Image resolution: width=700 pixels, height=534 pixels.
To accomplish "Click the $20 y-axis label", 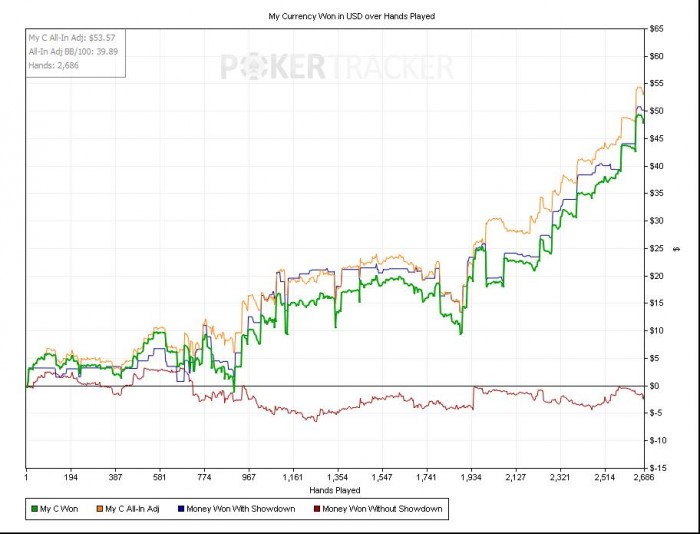I will [656, 276].
